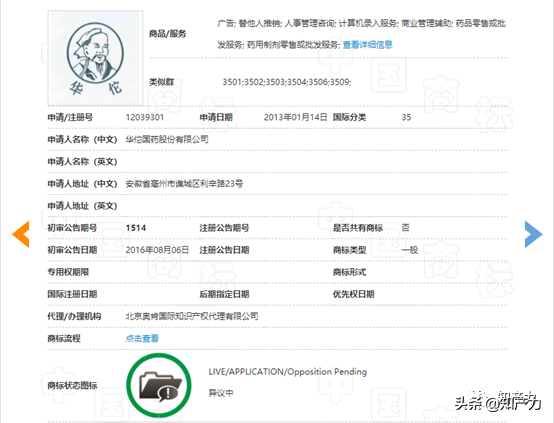Select international class value 35
The image size is (554, 423).
coord(406,117)
